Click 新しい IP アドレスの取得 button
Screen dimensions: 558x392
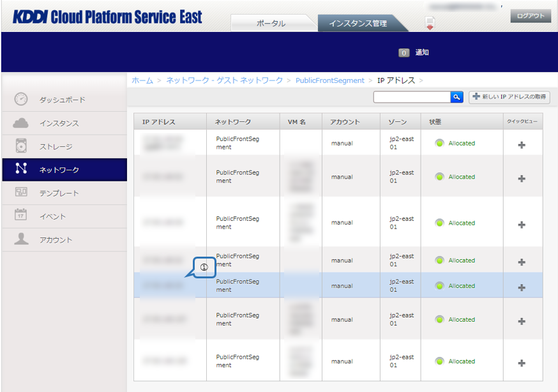(509, 97)
